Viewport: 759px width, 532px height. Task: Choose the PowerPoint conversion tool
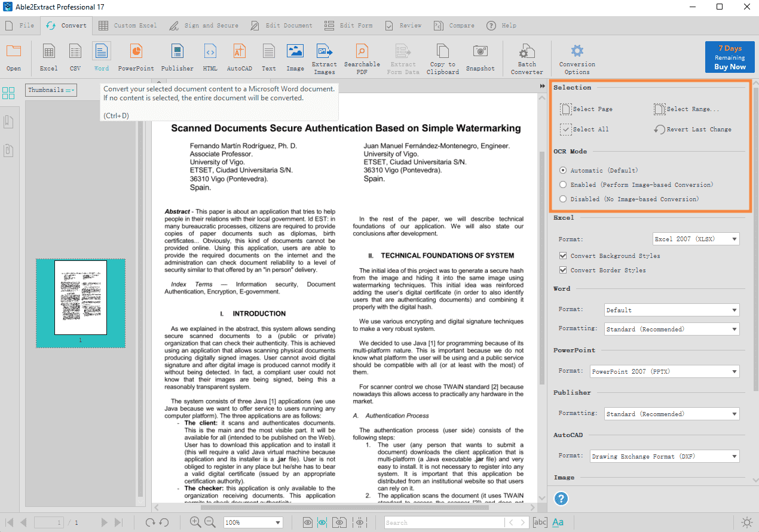[136, 57]
